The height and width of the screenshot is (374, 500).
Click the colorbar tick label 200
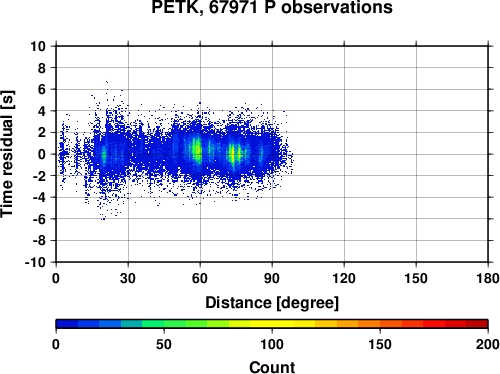pos(488,344)
